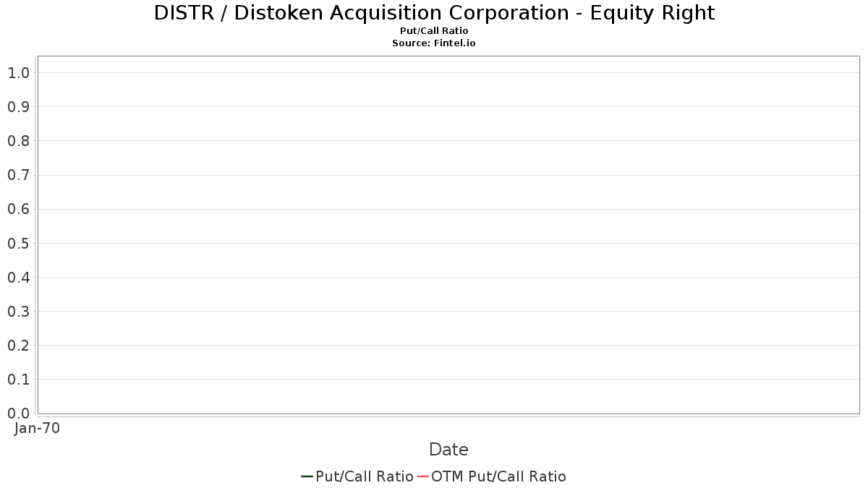Click the 0.9 y-axis label
The height and width of the screenshot is (488, 868).
click(18, 106)
